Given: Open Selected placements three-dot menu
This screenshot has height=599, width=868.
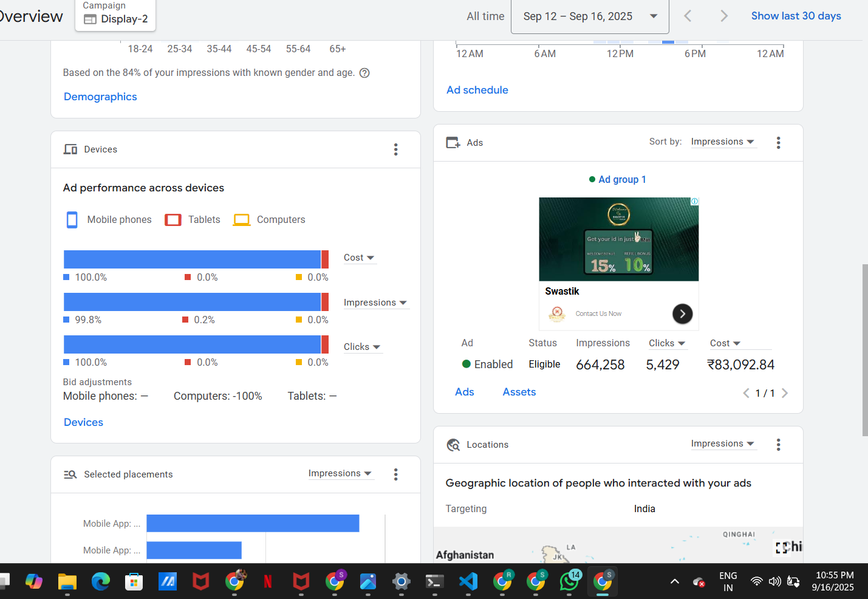Looking at the screenshot, I should [x=395, y=474].
